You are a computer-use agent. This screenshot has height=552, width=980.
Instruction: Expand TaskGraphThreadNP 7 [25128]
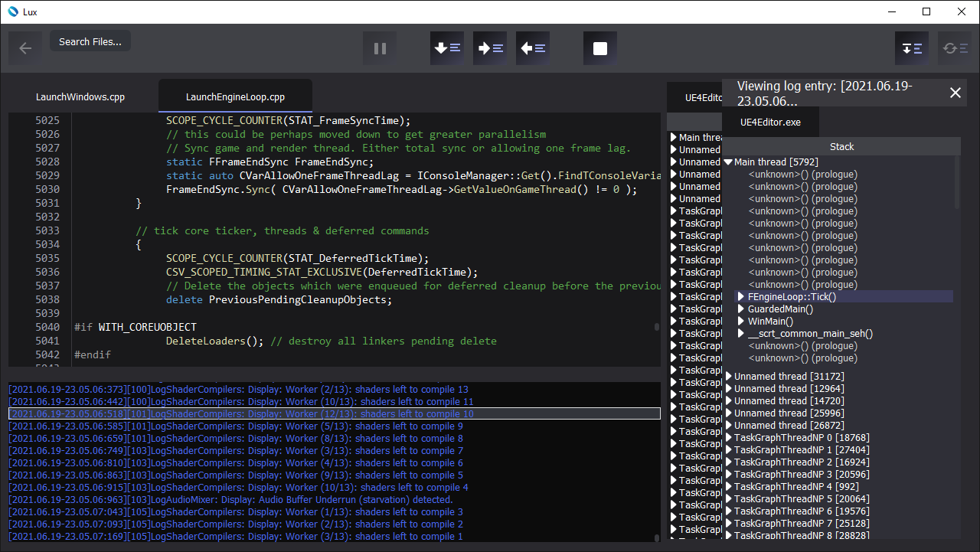729,524
